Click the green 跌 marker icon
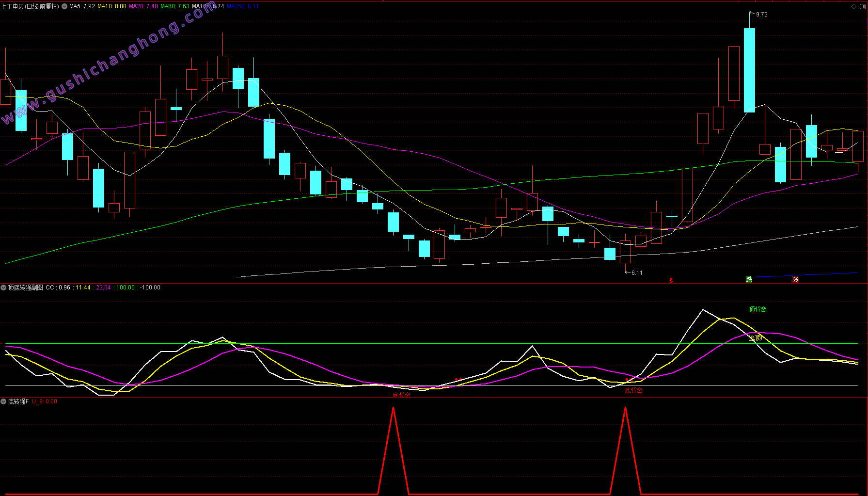Screen dimensions: 868x496 (x=749, y=280)
